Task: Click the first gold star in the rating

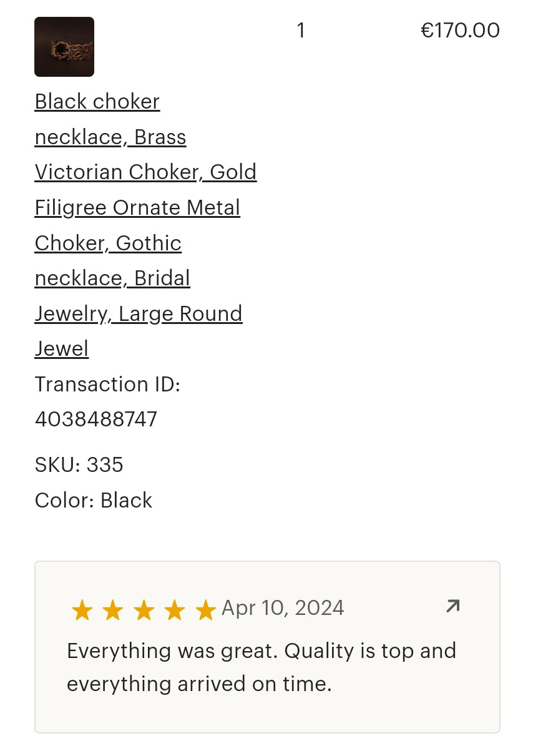Action: (x=82, y=610)
